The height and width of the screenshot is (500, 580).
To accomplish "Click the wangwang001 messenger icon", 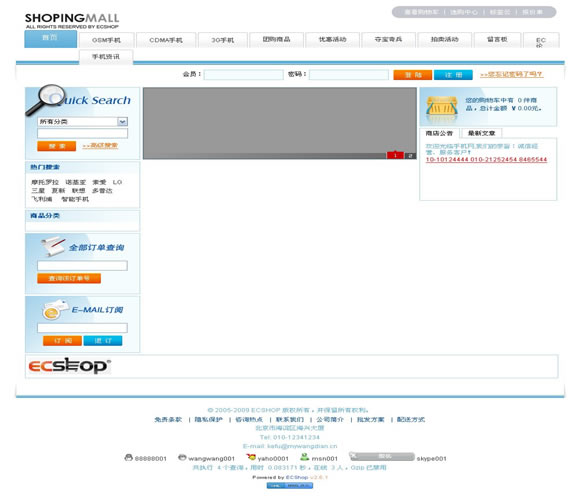I will pyautogui.click(x=182, y=457).
